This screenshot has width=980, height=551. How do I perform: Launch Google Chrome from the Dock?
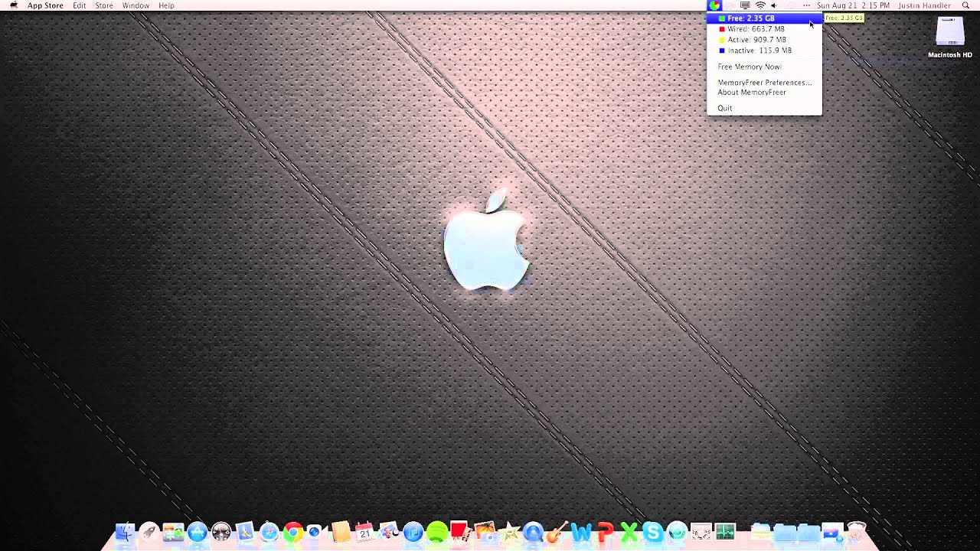292,532
